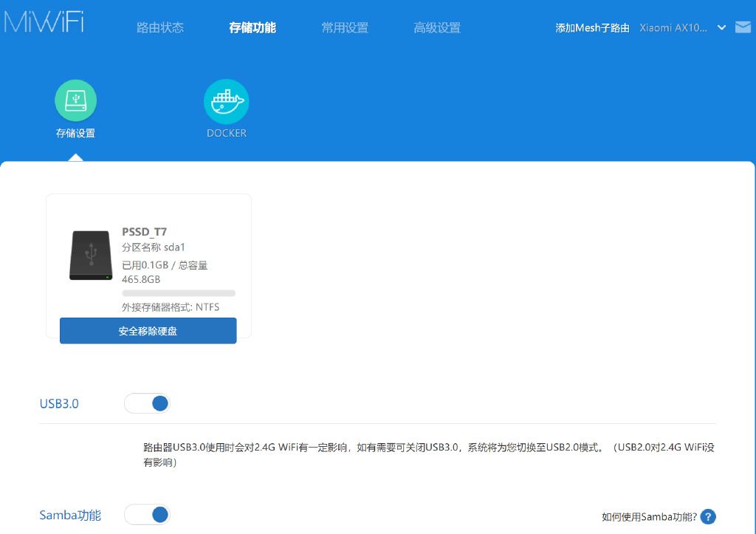Open the DOCKER whale icon
Image resolution: width=756 pixels, height=534 pixels.
226,102
